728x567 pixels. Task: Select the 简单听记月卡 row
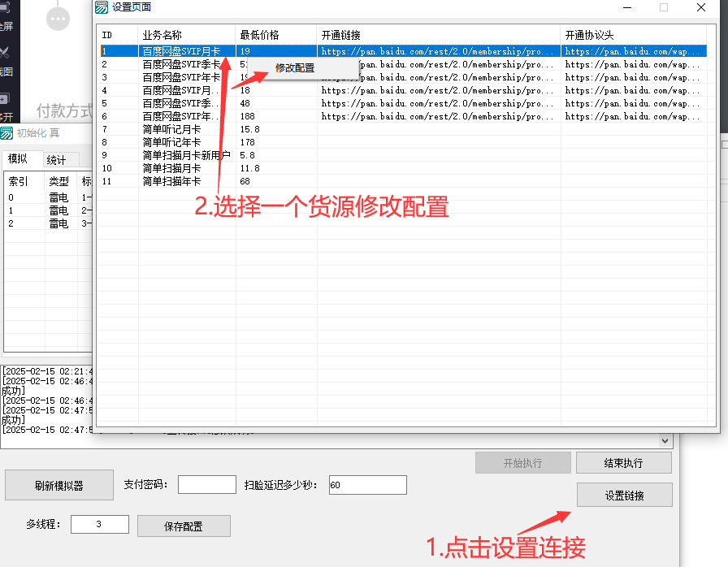(x=404, y=129)
